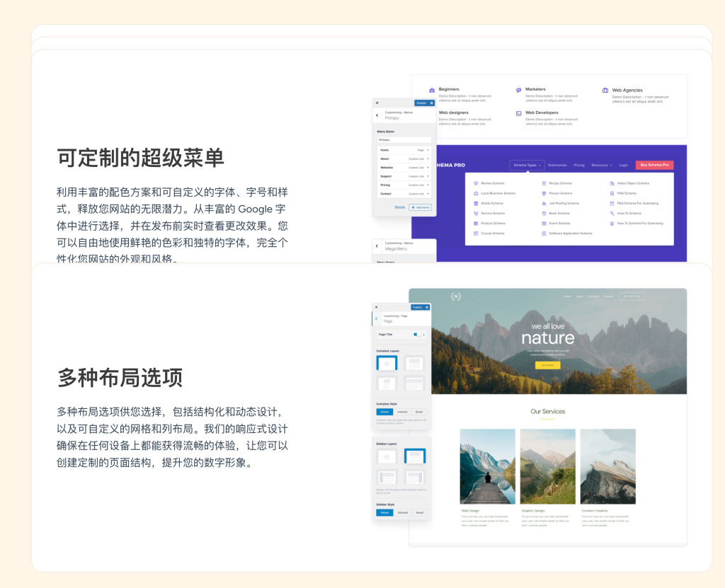Viewport: 725px width, 588px height.
Task: Click the Buy Schema Pro button
Action: (x=654, y=165)
